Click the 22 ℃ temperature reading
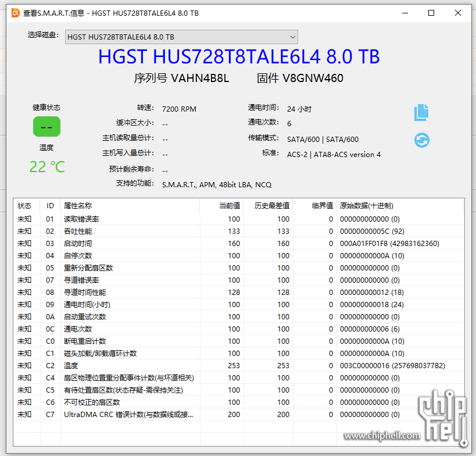Screen dimensions: 476x456 (x=47, y=167)
